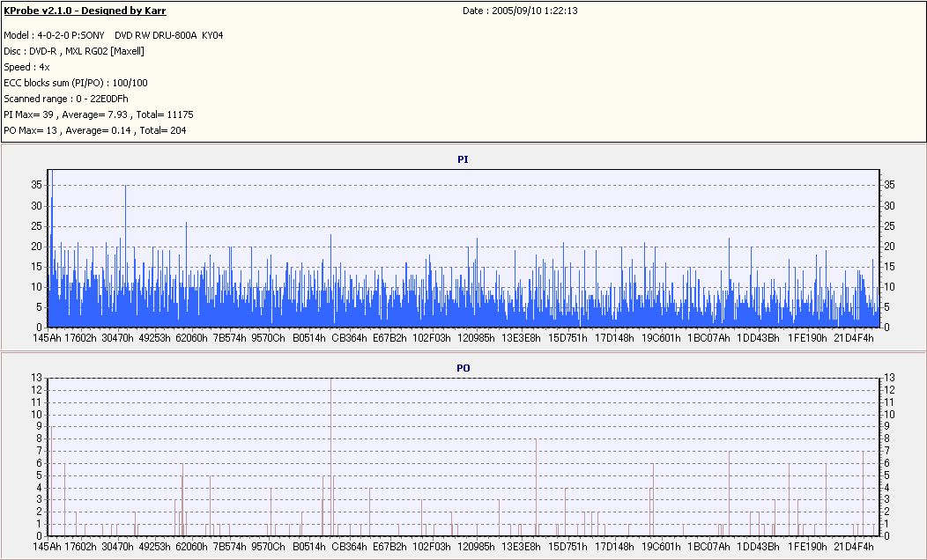Screen dimensions: 927x560
Task: Select the Scanned range line
Action: 66,99
